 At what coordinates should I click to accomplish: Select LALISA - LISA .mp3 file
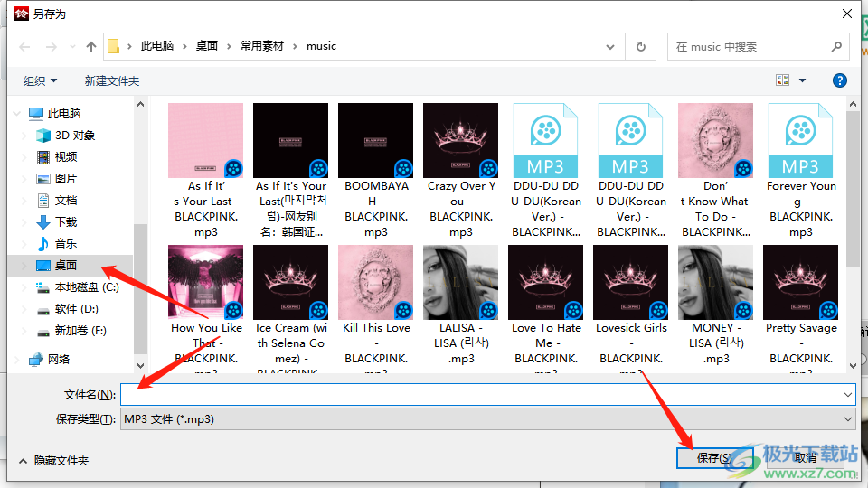pyautogui.click(x=460, y=305)
